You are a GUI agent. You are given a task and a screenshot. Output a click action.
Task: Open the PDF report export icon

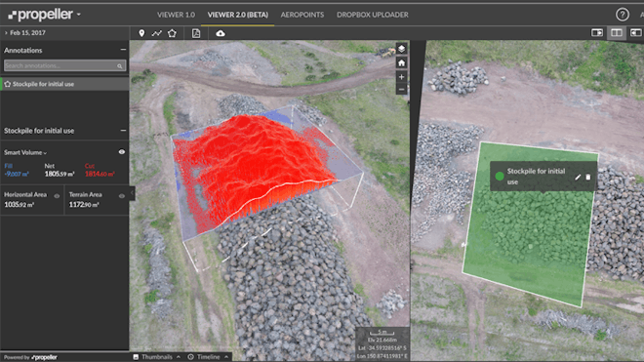(x=196, y=33)
